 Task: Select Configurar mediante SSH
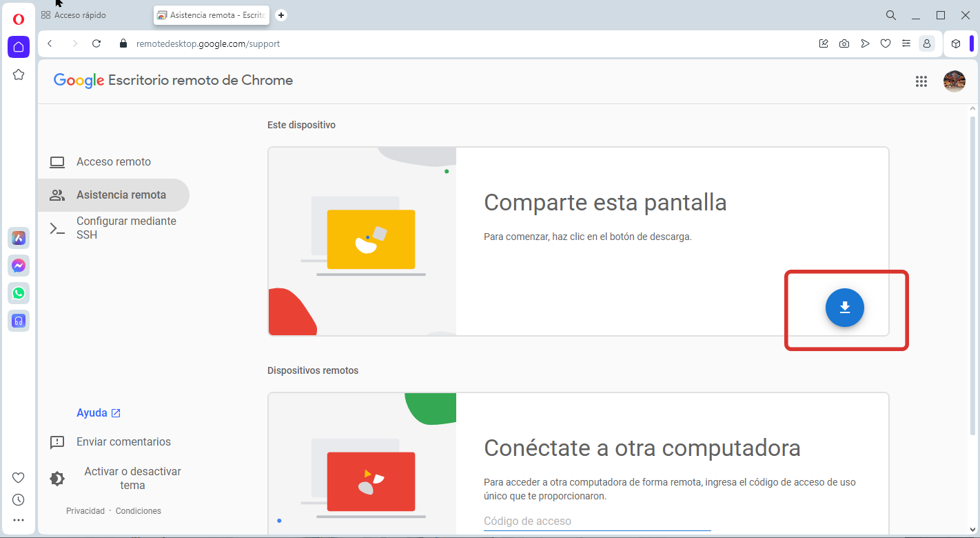(125, 228)
